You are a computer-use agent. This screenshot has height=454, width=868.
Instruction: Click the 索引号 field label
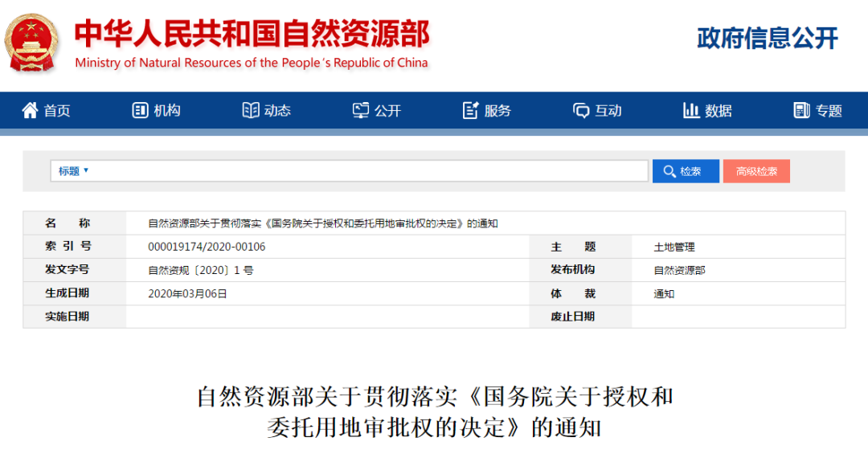point(68,246)
